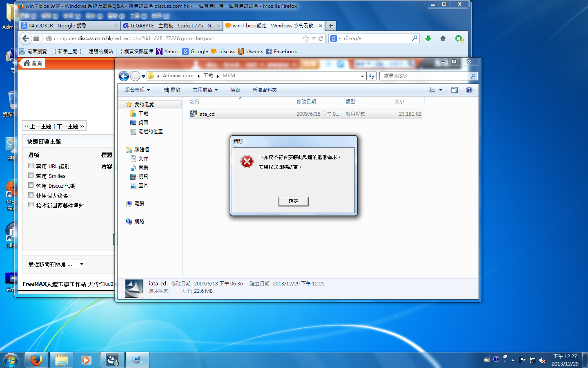This screenshot has width=588, height=368.
Task: Click 燒錄 in the Explorer toolbar
Action: click(235, 90)
